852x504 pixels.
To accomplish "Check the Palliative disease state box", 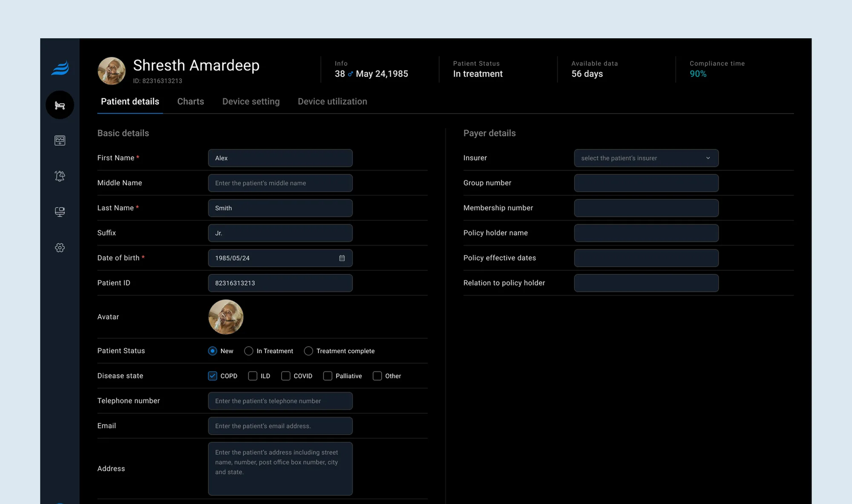I will point(328,376).
